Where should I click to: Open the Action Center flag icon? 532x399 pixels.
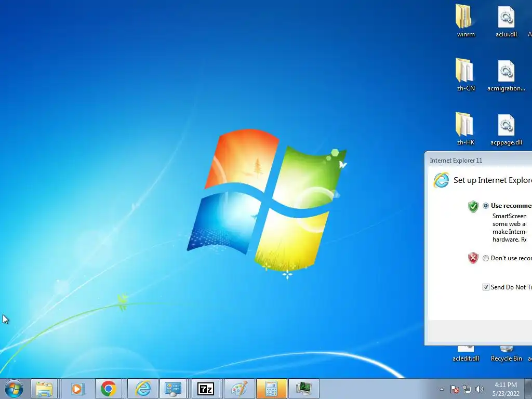[x=454, y=389]
